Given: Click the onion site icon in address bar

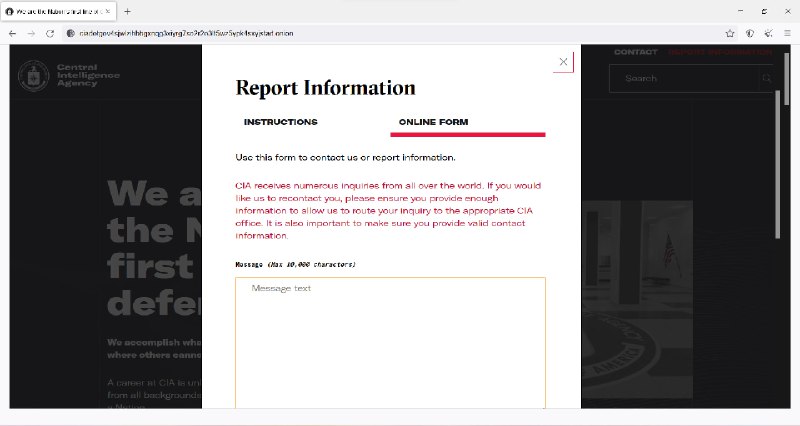Looking at the screenshot, I should click(70, 33).
